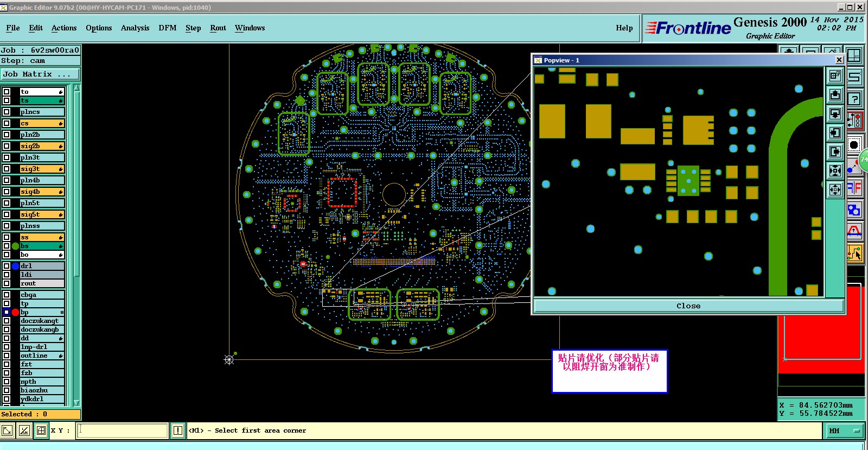Select the measure points tool icon
Screen dimensions: 868x450
click(852, 166)
